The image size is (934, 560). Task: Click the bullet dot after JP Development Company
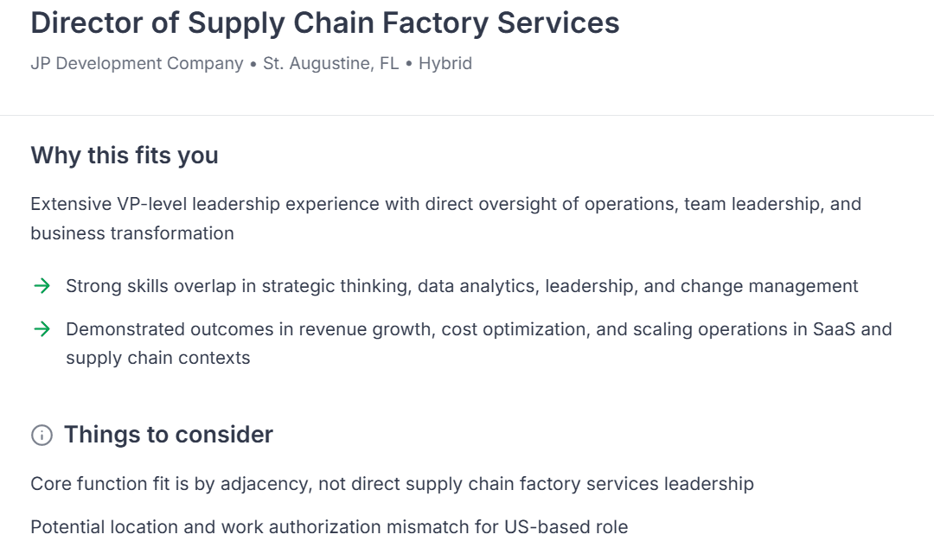253,64
